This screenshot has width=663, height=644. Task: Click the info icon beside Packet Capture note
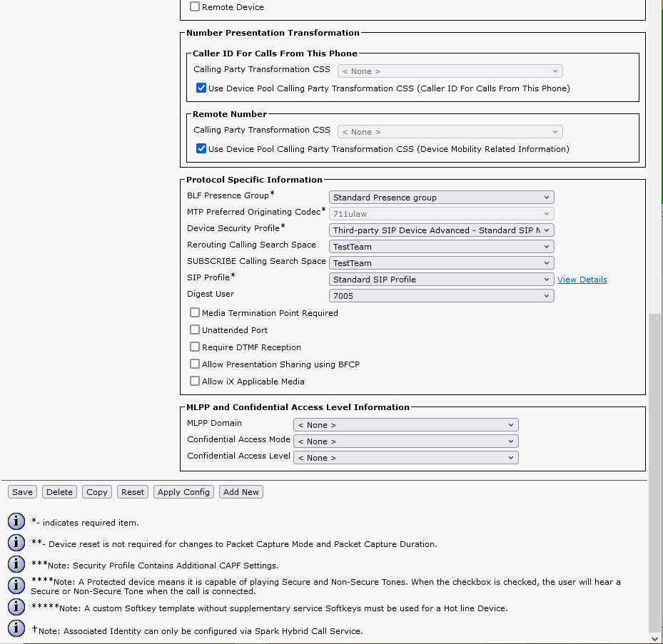point(16,543)
